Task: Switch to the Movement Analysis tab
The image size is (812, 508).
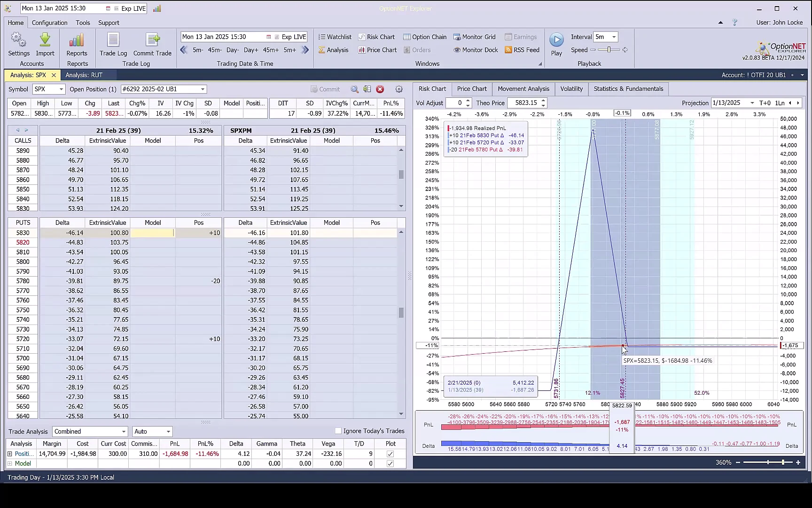Action: (x=523, y=89)
